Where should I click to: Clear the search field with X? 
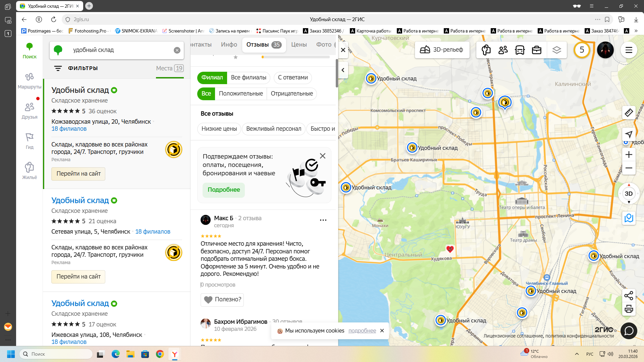tap(177, 50)
